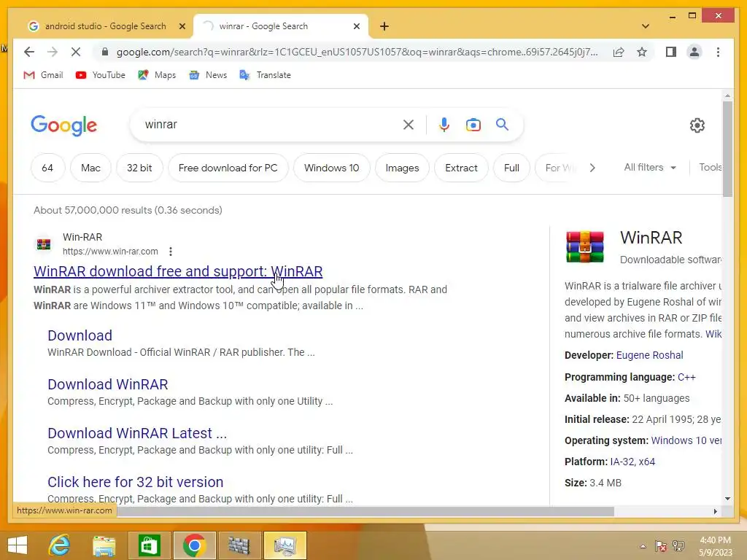Open the Translate bookmark
The width and height of the screenshot is (747, 560).
tap(265, 75)
